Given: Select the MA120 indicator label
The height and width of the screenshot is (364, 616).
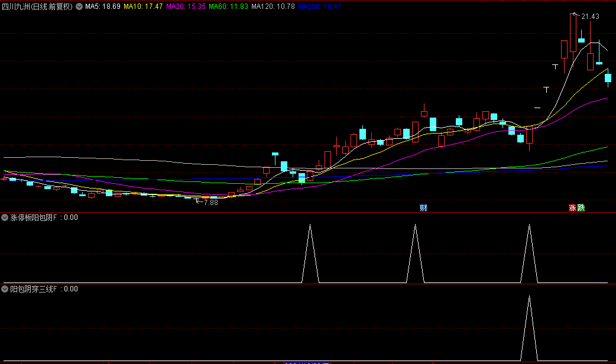Looking at the screenshot, I should (x=273, y=6).
